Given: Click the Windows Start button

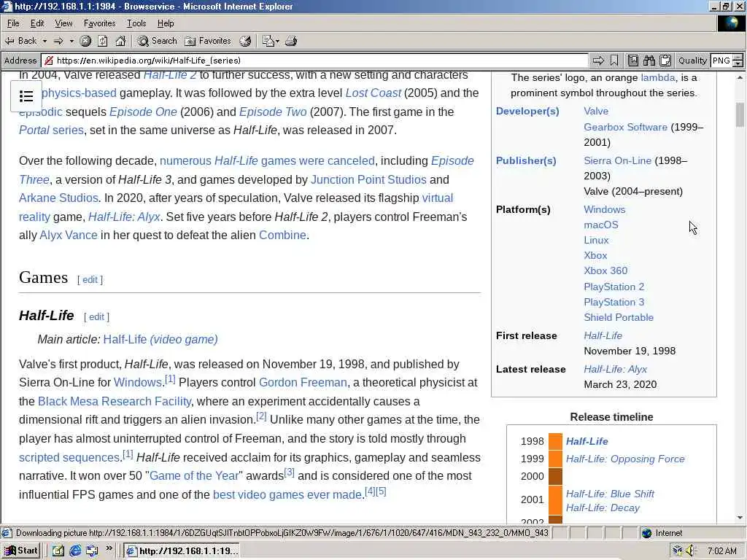Looking at the screenshot, I should (21, 551).
